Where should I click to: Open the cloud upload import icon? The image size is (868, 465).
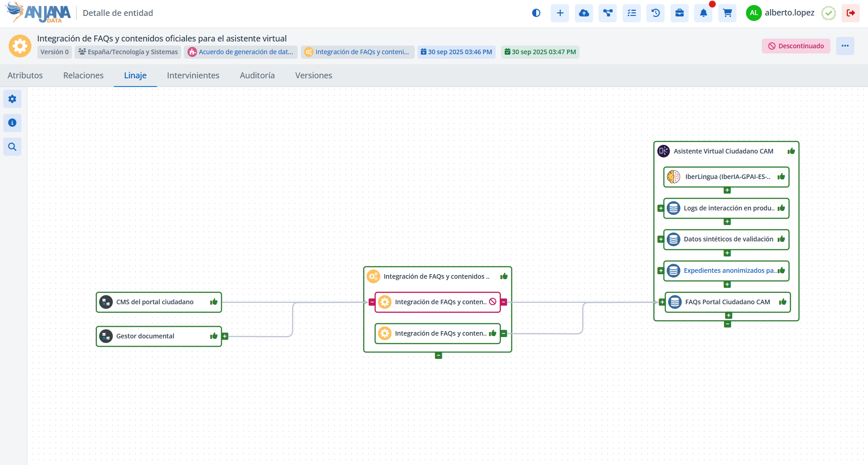tap(584, 13)
